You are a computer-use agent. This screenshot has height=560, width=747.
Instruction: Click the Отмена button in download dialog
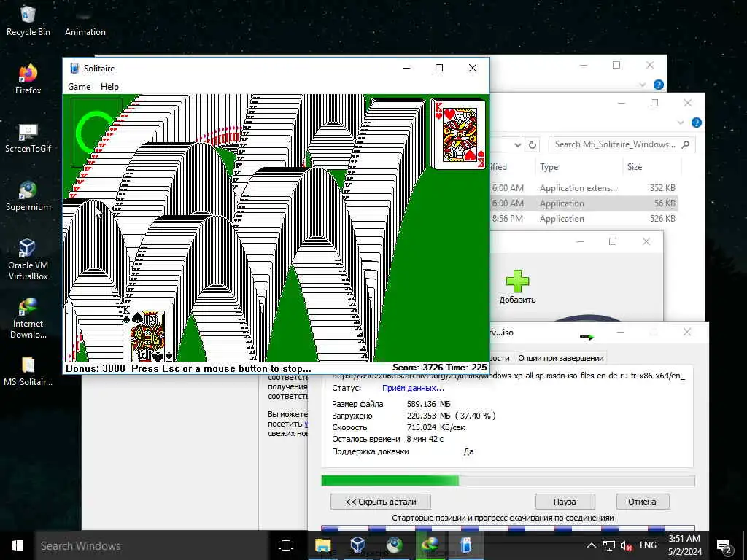pos(642,502)
